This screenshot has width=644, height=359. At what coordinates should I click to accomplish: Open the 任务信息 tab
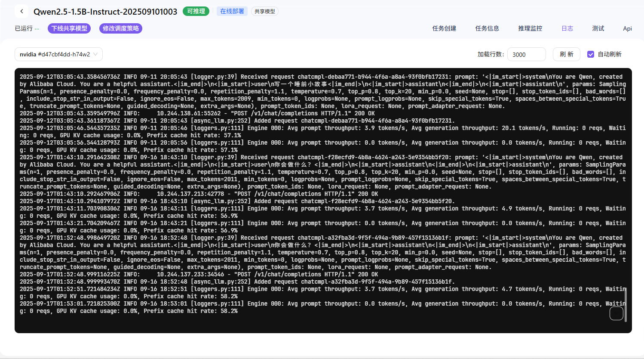click(x=487, y=28)
